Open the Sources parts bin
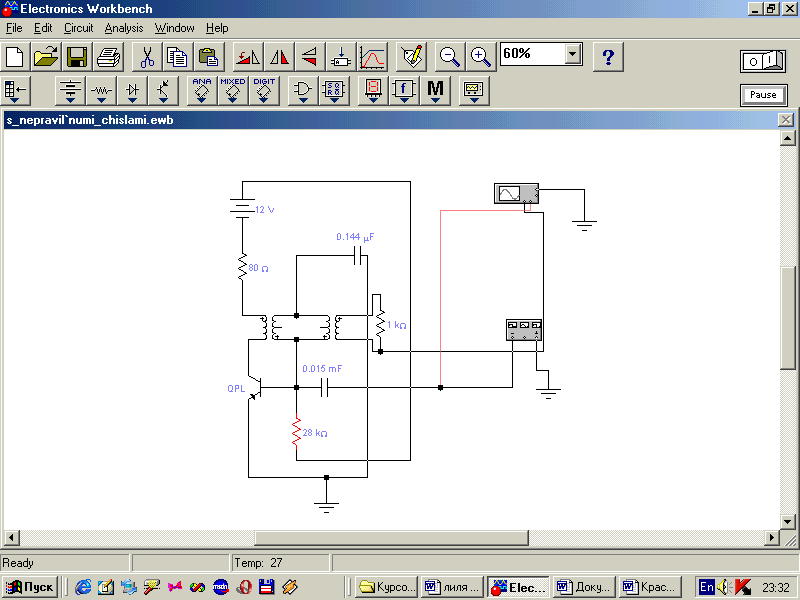This screenshot has width=800, height=600. tap(70, 91)
